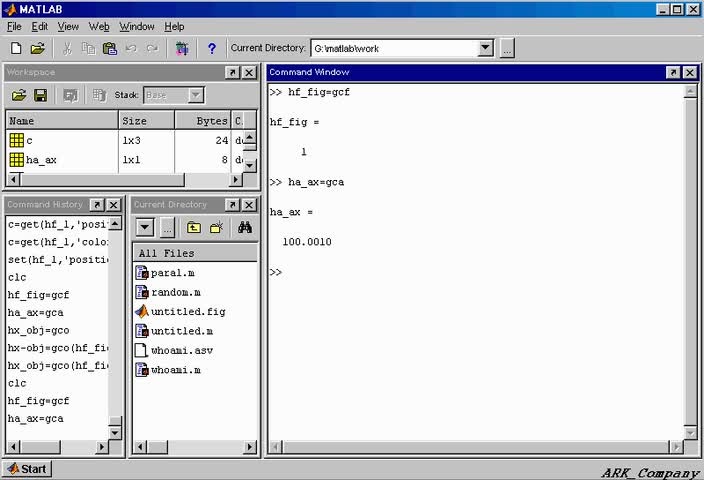Close the Workspace panel
The width and height of the screenshot is (704, 480).
tap(249, 72)
